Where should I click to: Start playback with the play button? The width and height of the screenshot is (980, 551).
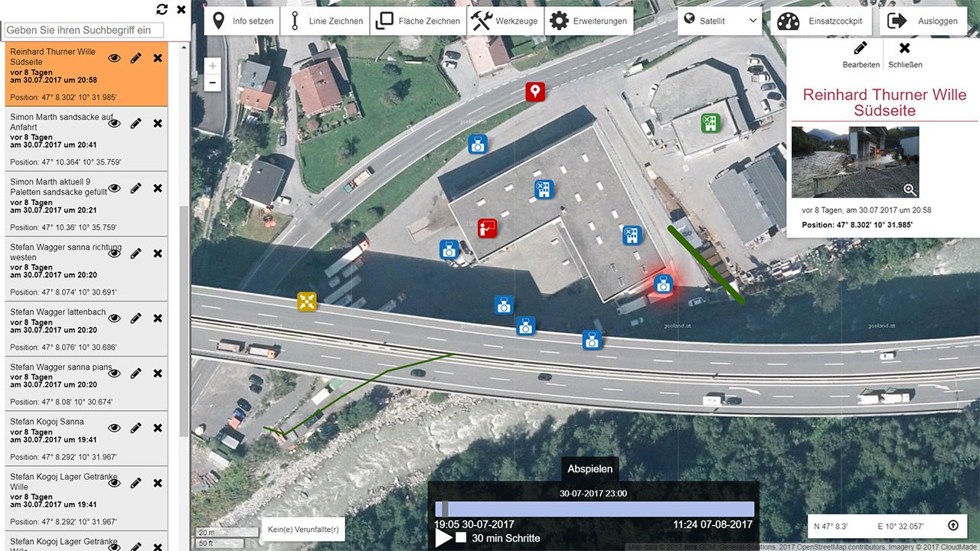tap(443, 538)
